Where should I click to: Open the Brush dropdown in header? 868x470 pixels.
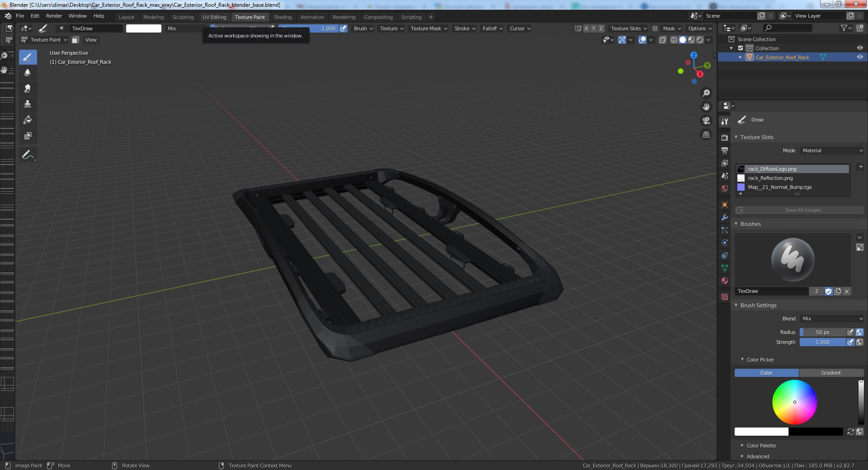(363, 28)
